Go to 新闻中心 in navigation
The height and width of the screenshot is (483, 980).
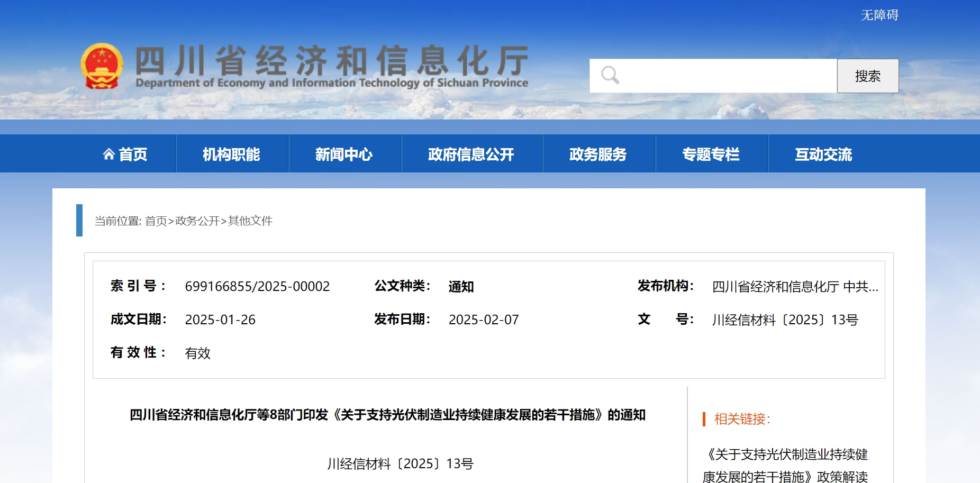pyautogui.click(x=344, y=154)
